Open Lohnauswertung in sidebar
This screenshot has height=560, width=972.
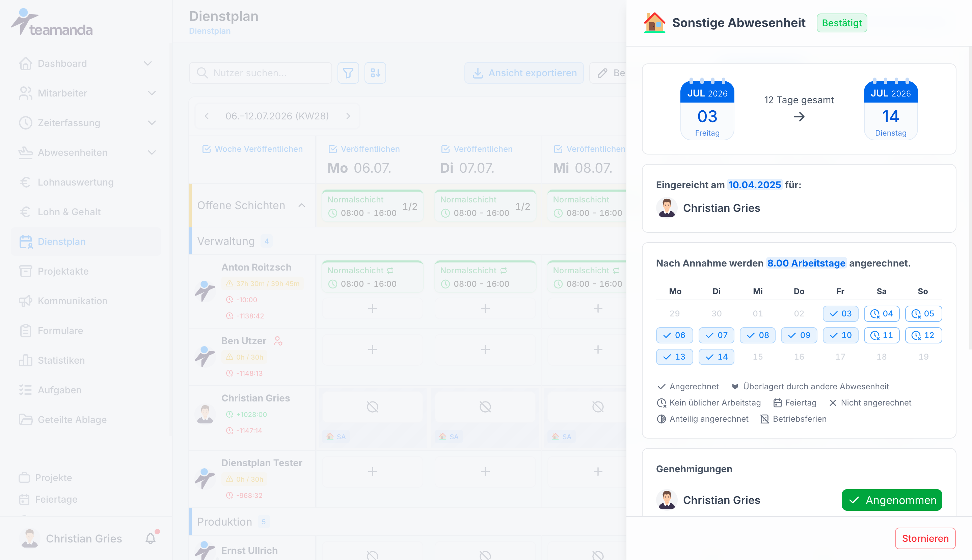coord(86,182)
